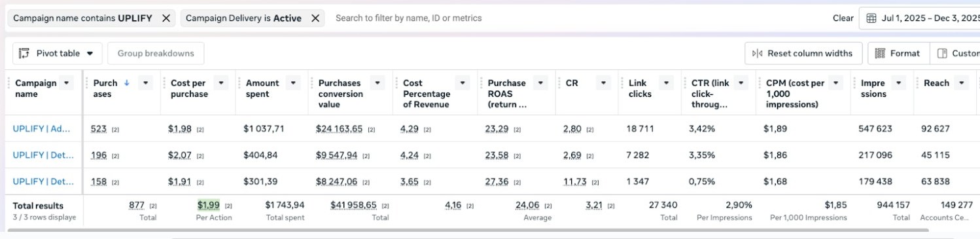Click drag handle of Campaign name column
The width and height of the screenshot is (980, 239).
click(9, 83)
